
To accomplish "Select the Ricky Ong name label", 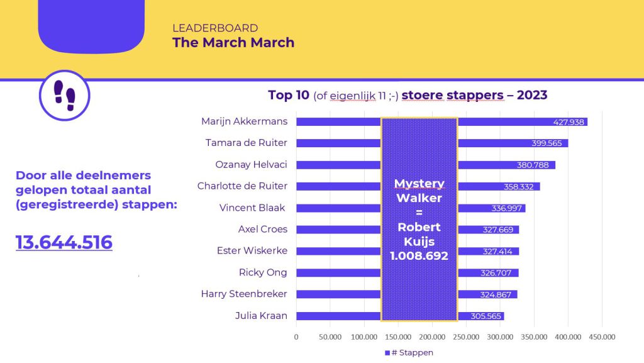I will 263,272.
